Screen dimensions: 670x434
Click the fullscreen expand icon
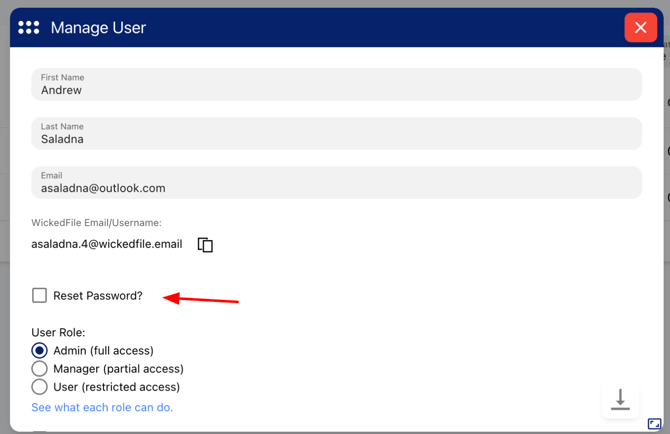pos(655,424)
